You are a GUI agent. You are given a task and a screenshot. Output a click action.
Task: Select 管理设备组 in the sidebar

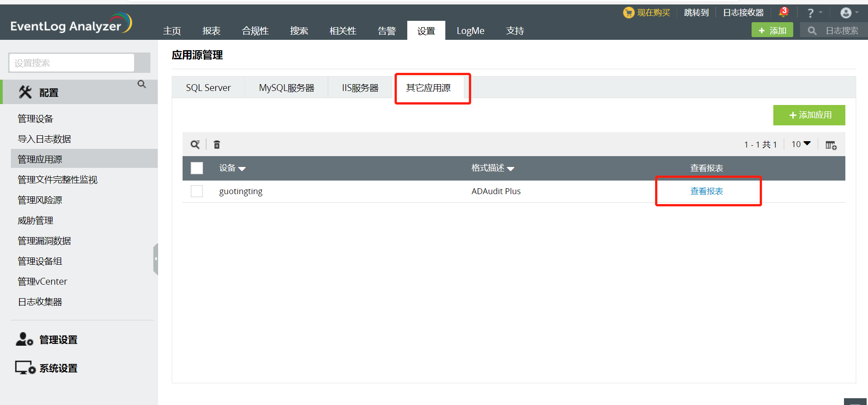[40, 261]
